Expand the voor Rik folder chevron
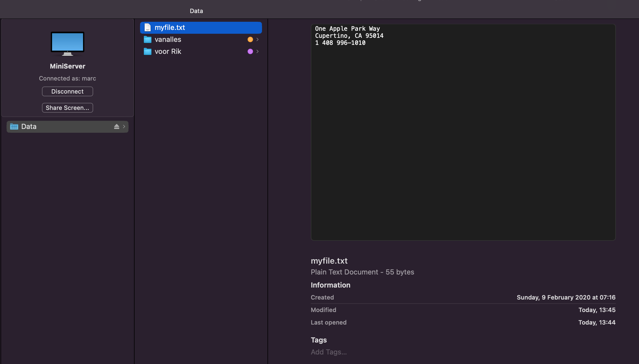This screenshot has height=364, width=639. [x=257, y=51]
